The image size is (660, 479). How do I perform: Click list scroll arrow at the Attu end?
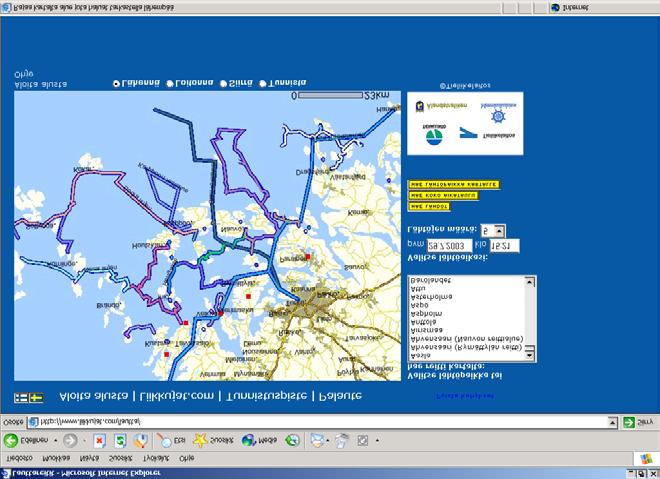click(x=530, y=282)
